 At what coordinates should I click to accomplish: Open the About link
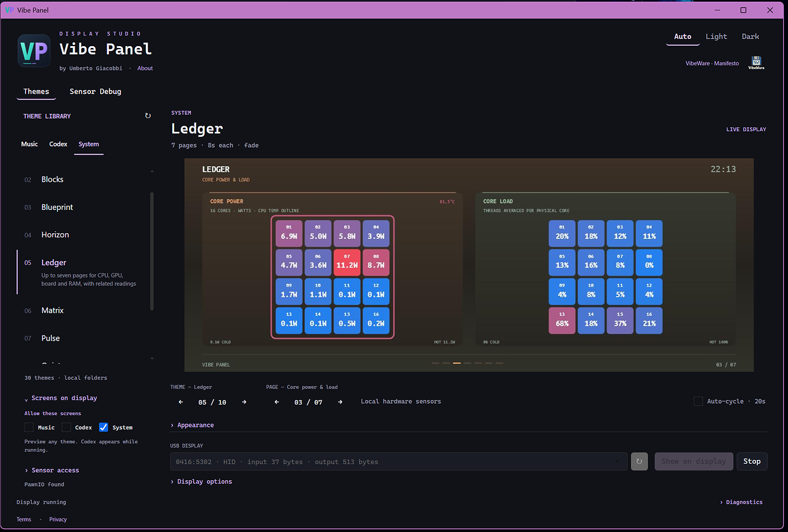[x=145, y=68]
